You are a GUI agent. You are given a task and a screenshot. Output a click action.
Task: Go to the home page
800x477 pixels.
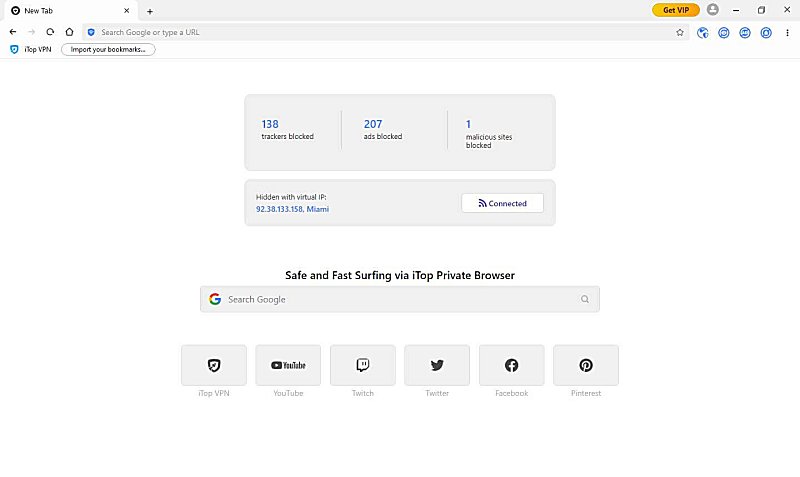click(x=69, y=32)
